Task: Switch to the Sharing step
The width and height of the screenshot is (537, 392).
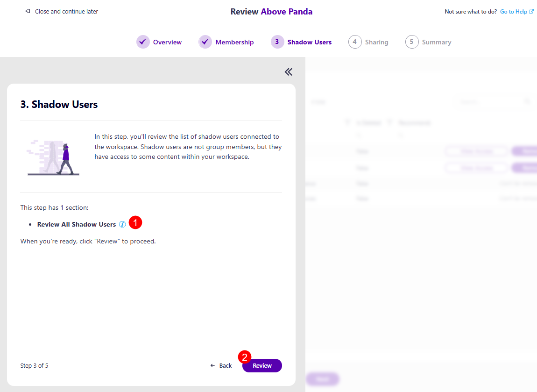Action: click(x=369, y=42)
